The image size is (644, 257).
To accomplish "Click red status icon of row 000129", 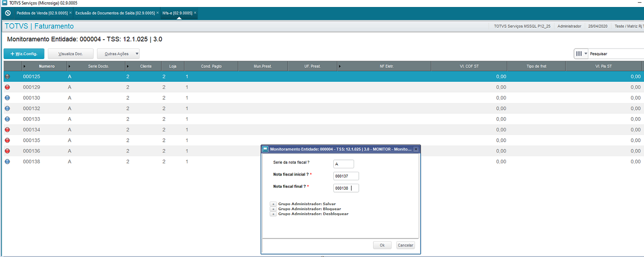I will click(x=7, y=87).
